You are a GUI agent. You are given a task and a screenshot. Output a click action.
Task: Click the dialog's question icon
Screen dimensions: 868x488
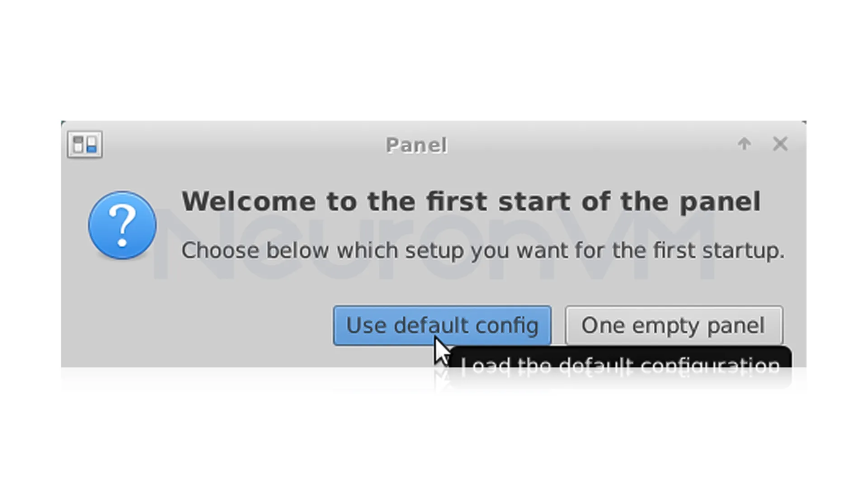[122, 225]
